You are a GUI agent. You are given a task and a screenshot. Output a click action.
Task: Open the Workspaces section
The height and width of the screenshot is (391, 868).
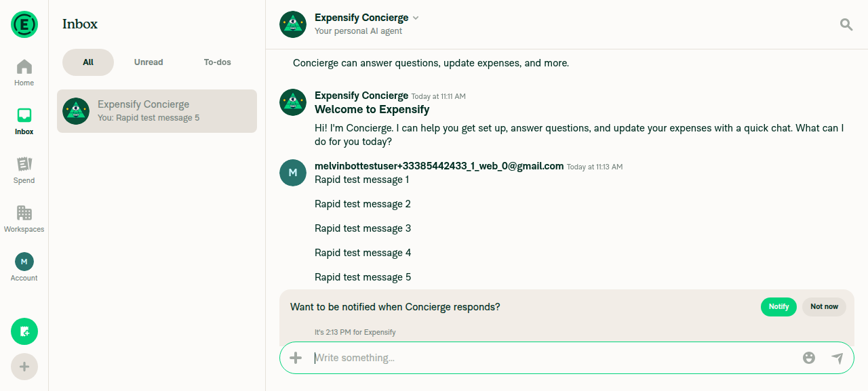24,219
